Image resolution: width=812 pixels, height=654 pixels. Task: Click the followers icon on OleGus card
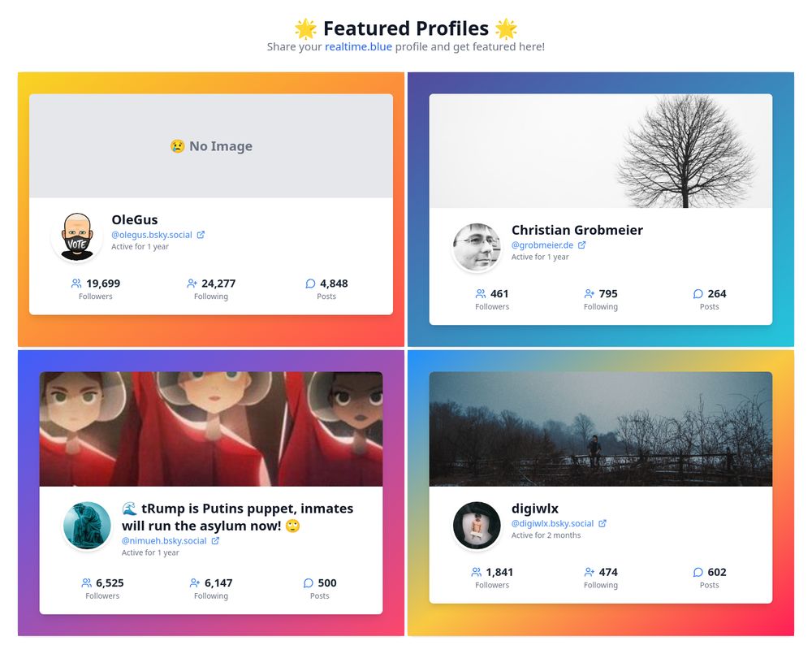pyautogui.click(x=75, y=284)
